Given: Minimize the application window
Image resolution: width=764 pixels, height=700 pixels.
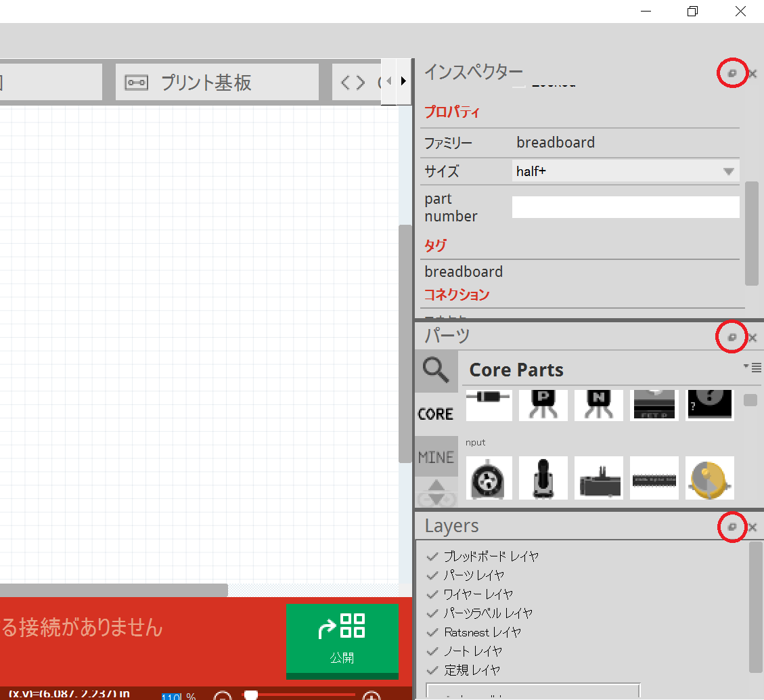Looking at the screenshot, I should pos(646,12).
